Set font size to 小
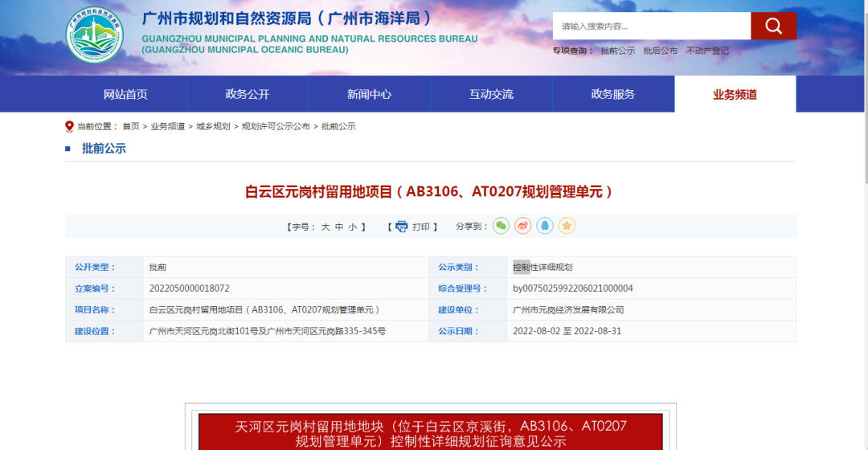The height and width of the screenshot is (450, 868). (353, 227)
